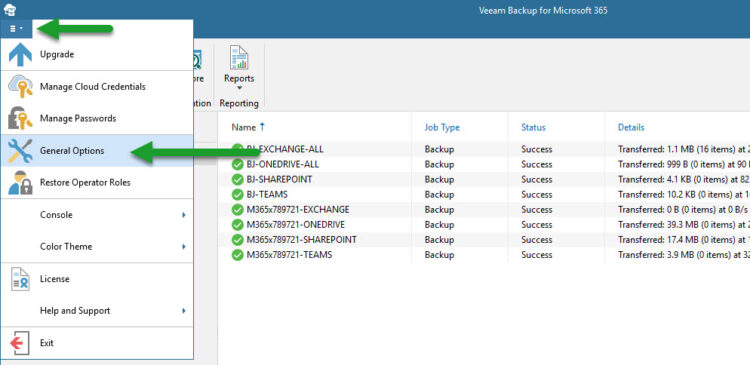Click Transferred 1.1 MB details cell
Image resolution: width=750 pixels, height=365 pixels.
[684, 149]
